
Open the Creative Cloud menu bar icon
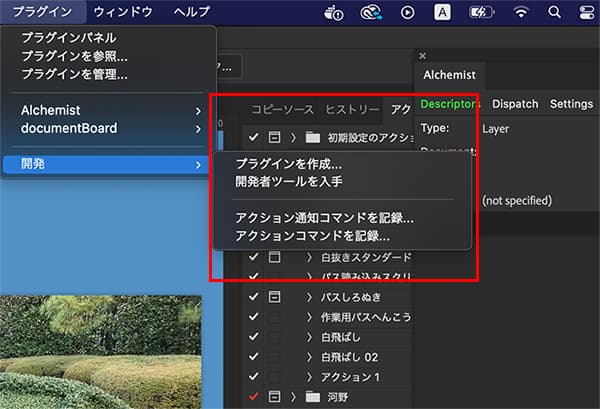click(372, 12)
